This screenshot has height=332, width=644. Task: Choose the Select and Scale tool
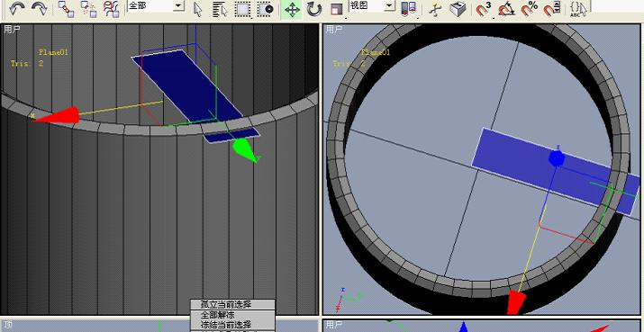[336, 9]
